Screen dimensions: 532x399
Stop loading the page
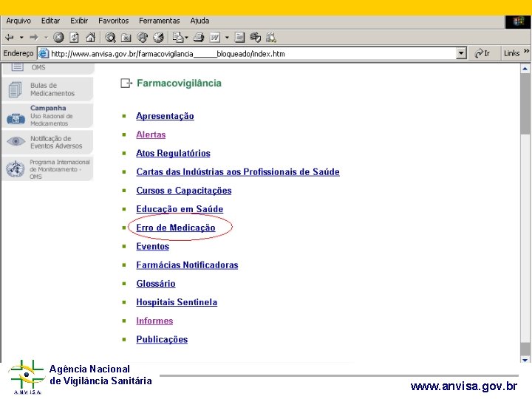tap(58, 38)
